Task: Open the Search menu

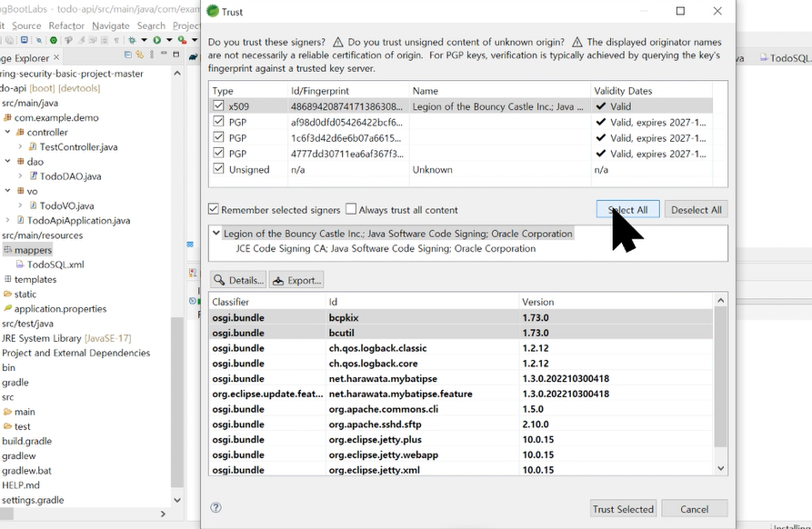Action: 151,25
